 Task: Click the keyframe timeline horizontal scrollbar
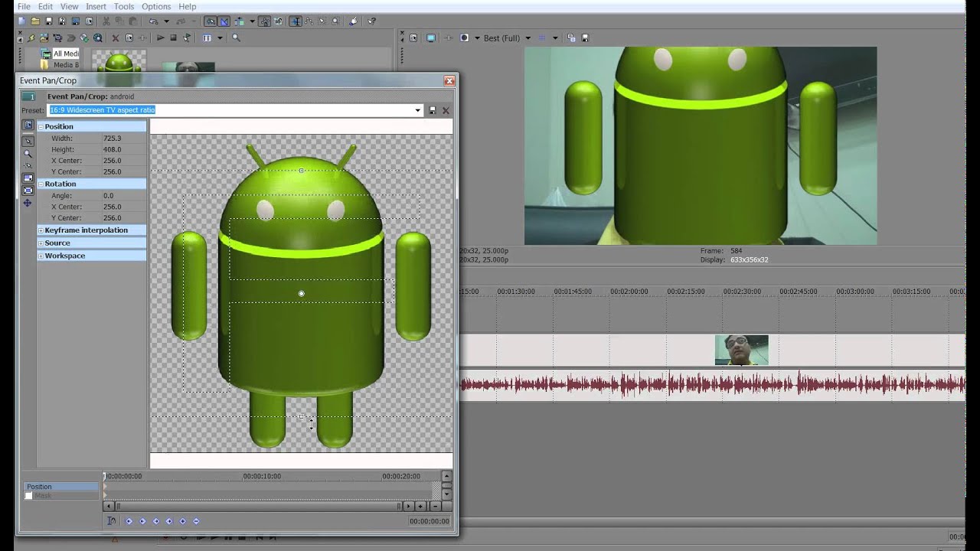point(258,506)
